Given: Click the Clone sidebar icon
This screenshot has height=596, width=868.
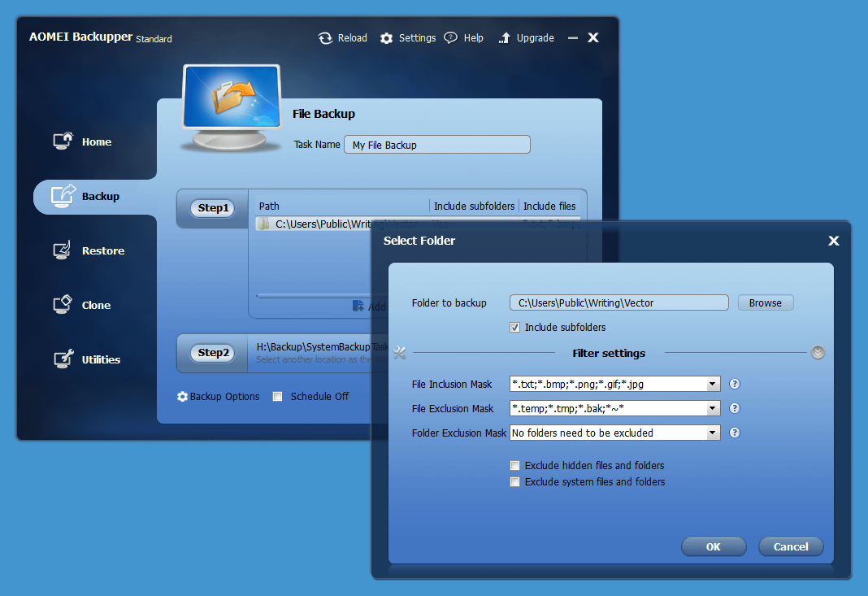Looking at the screenshot, I should pos(63,304).
